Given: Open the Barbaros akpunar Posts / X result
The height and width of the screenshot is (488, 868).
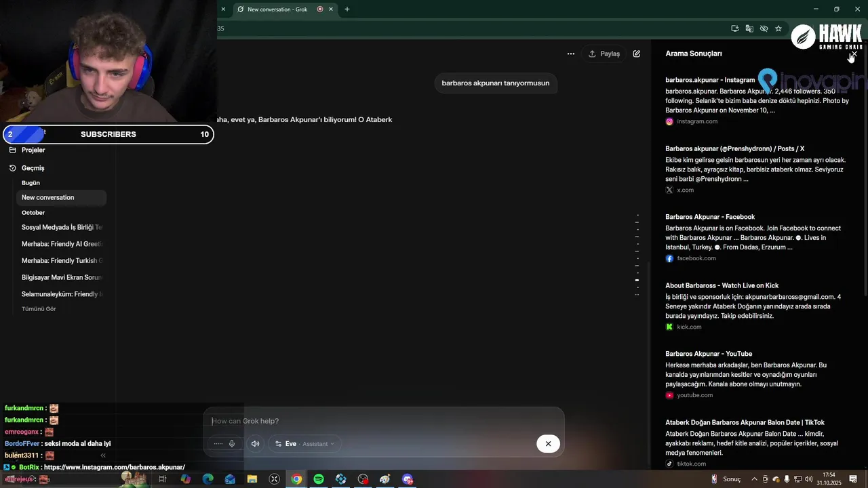Looking at the screenshot, I should [734, 148].
